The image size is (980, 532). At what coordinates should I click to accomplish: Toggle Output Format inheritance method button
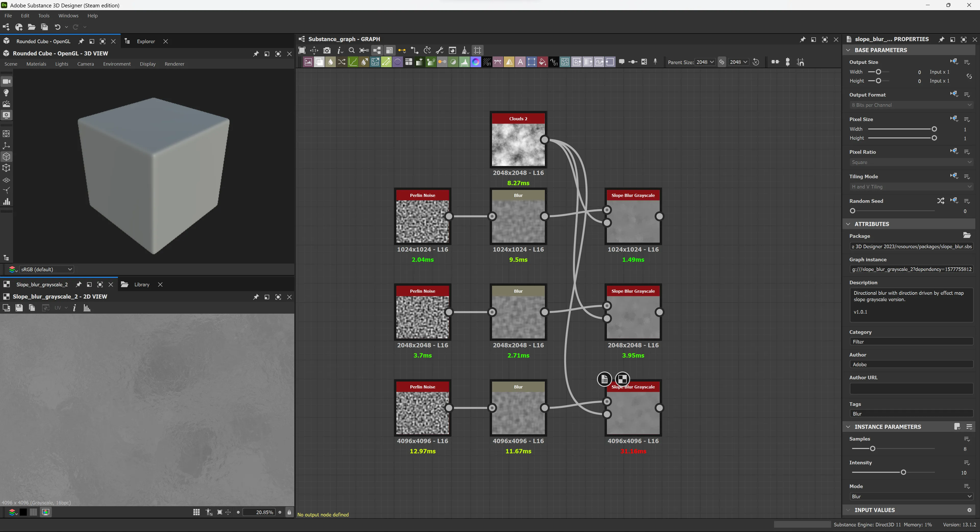tap(954, 94)
